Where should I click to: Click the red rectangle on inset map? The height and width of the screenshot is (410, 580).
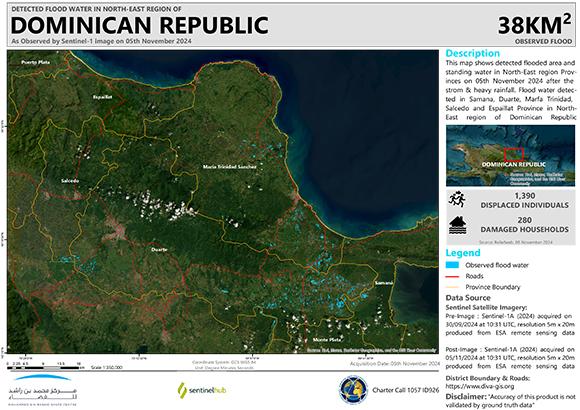click(514, 154)
